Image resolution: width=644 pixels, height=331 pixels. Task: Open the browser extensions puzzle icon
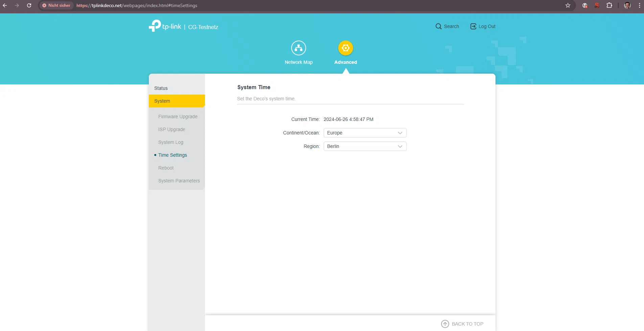(609, 5)
